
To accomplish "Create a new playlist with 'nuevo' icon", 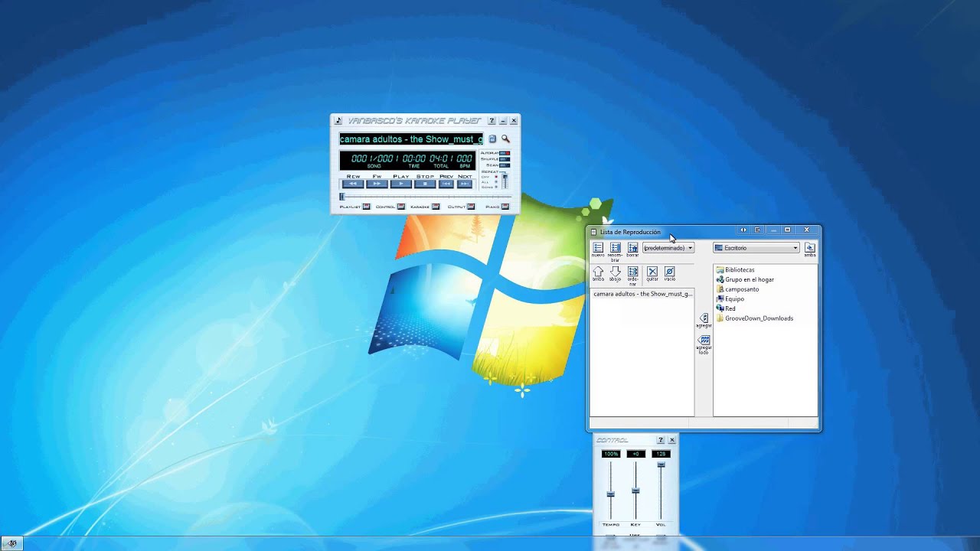I will point(598,248).
